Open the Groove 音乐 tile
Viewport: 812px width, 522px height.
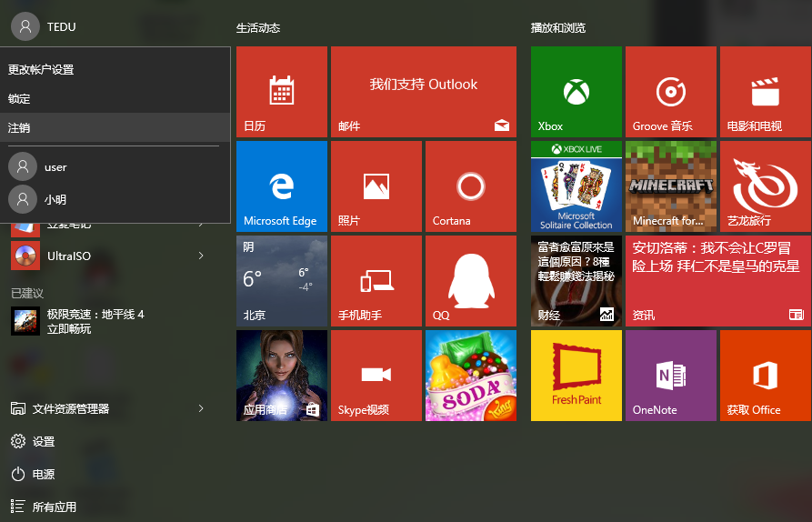(x=671, y=92)
